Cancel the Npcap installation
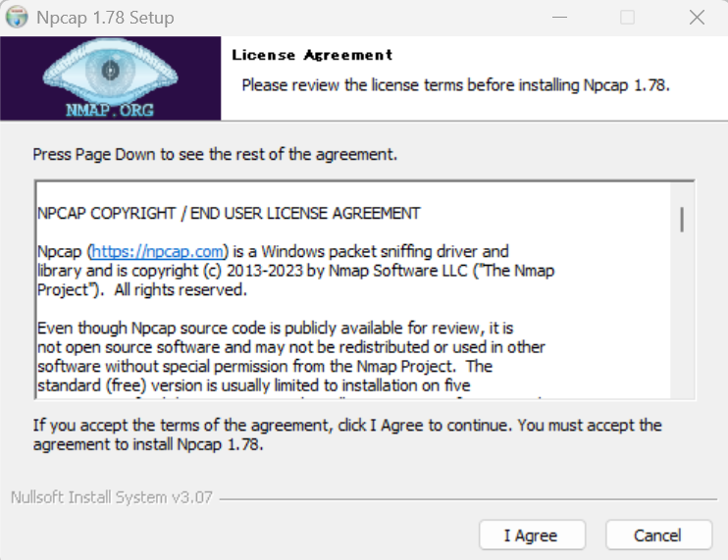The height and width of the screenshot is (560, 728). click(x=657, y=535)
